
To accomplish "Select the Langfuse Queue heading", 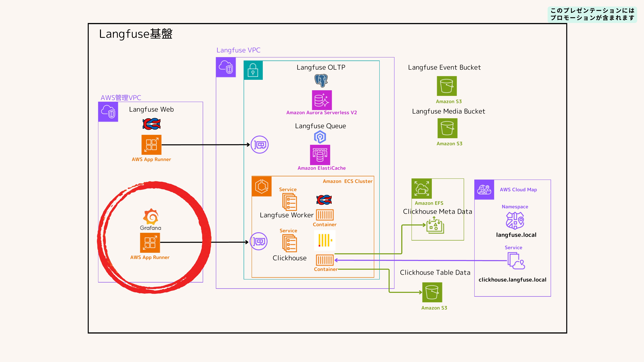I will click(321, 126).
